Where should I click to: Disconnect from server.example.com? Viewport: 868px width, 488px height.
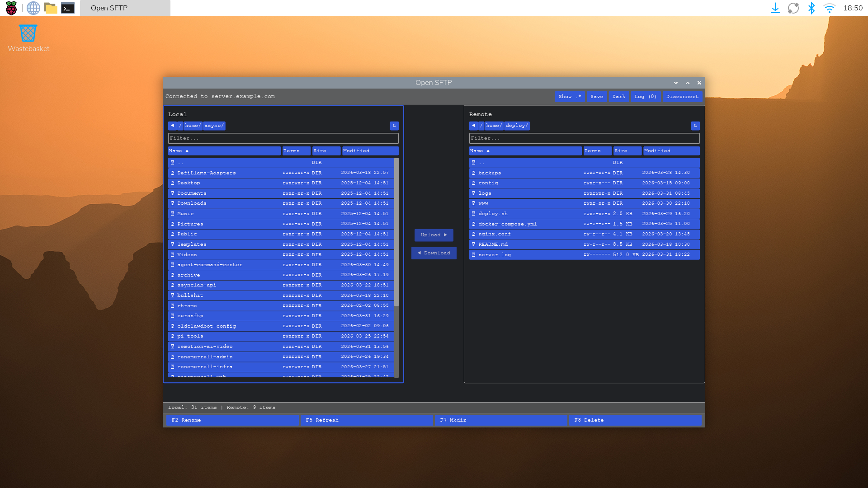click(x=682, y=96)
